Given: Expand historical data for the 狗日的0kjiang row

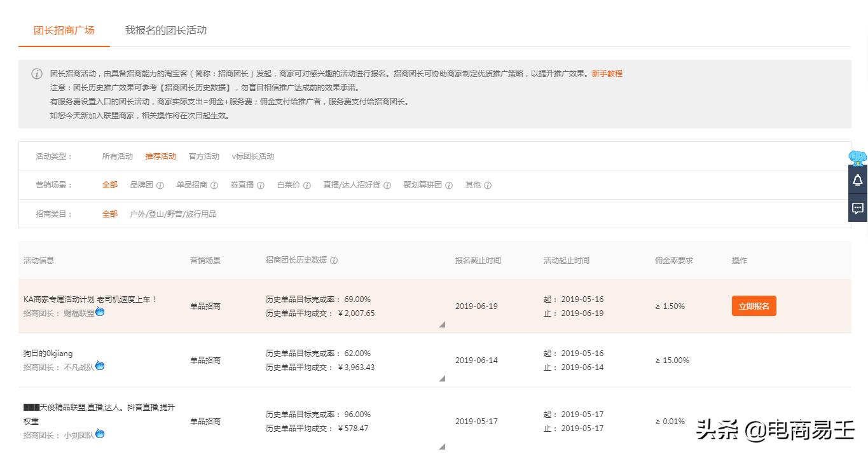Looking at the screenshot, I should (442, 378).
